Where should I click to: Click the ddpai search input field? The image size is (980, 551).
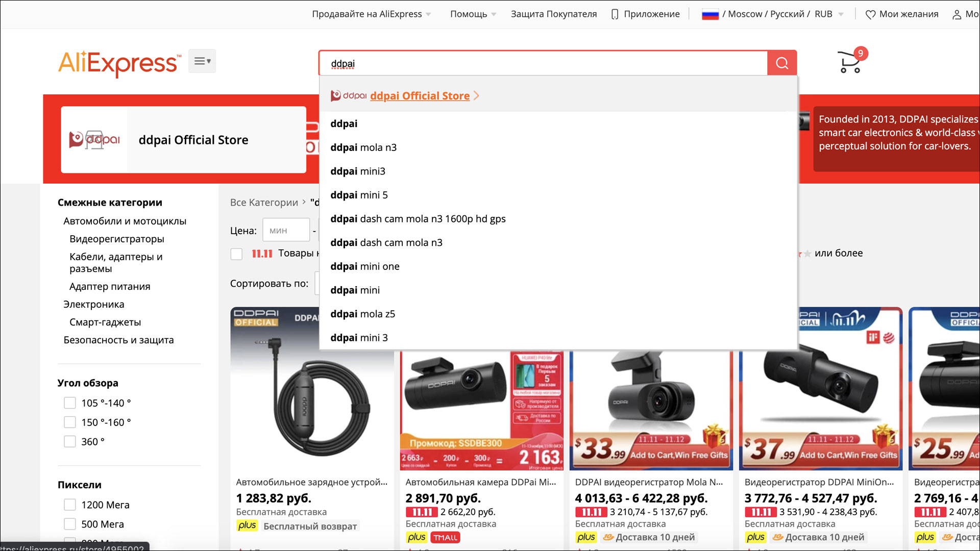pyautogui.click(x=543, y=63)
